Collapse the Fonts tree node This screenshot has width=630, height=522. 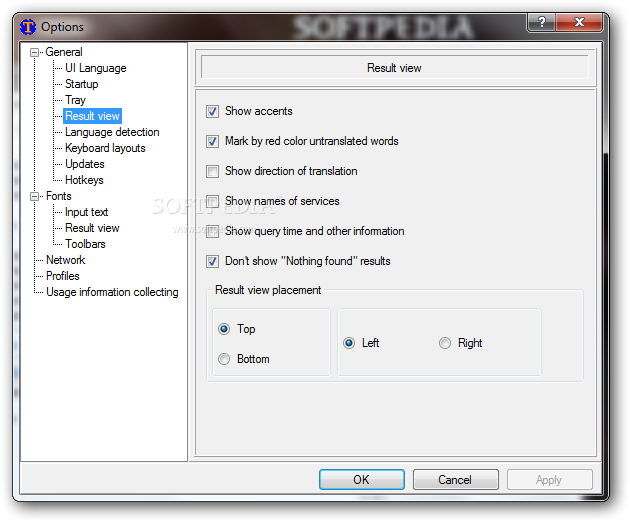35,196
